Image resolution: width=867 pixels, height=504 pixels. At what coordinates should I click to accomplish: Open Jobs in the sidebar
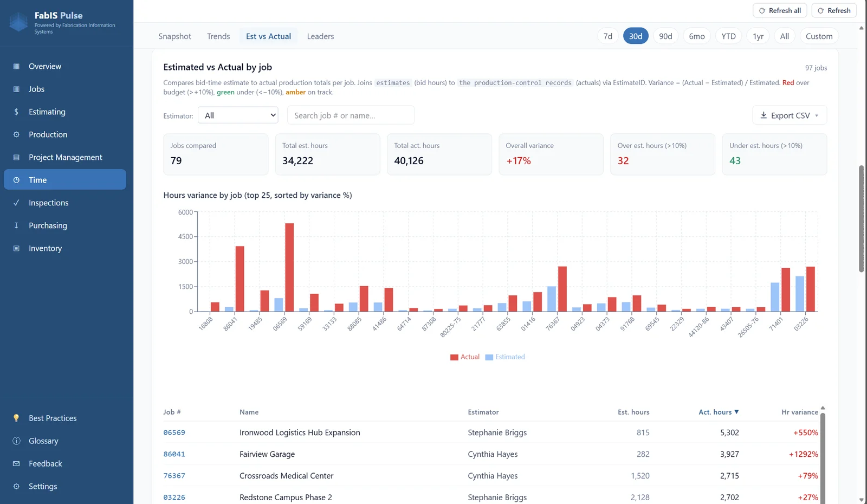[x=65, y=89]
